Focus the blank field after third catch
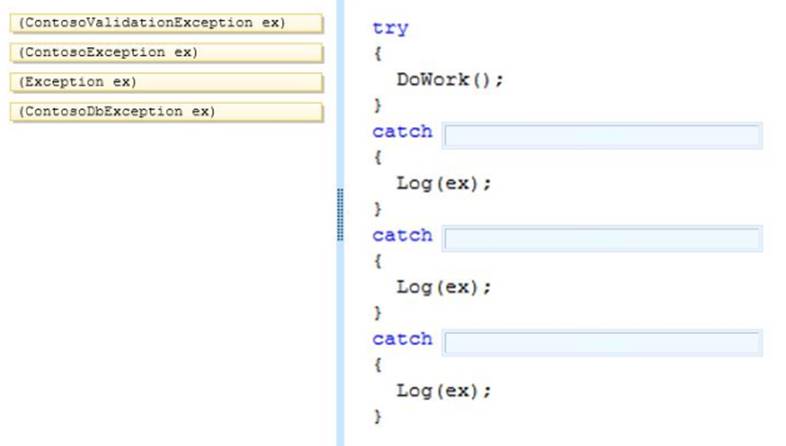 click(601, 343)
